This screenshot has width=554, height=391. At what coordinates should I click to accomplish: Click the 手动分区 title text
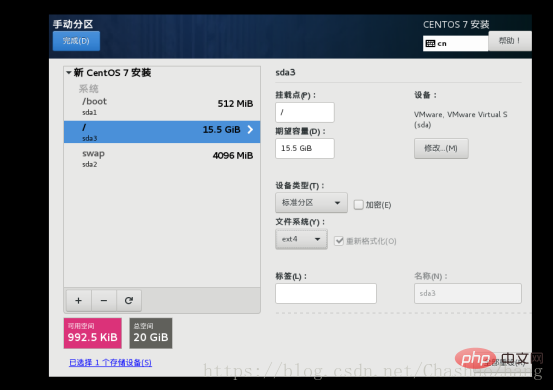coord(73,24)
